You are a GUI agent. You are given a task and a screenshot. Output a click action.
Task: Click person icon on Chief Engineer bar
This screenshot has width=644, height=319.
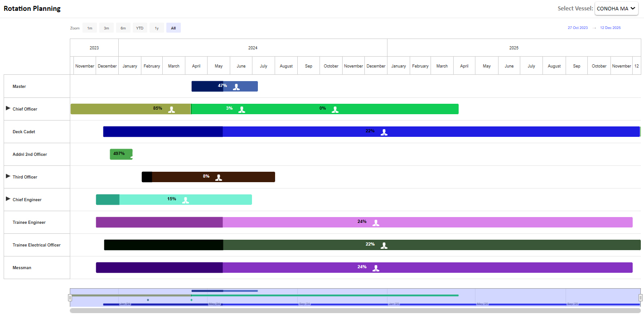(x=185, y=200)
